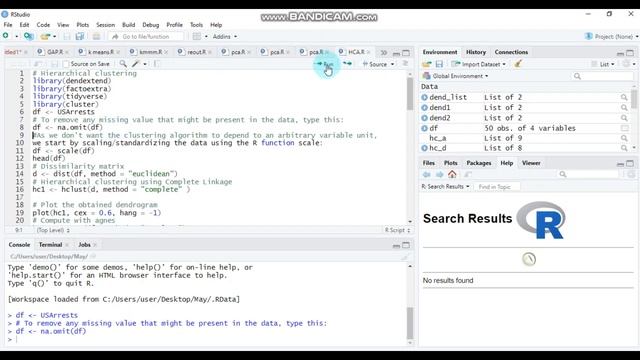Expand the dend2 object

point(424,118)
